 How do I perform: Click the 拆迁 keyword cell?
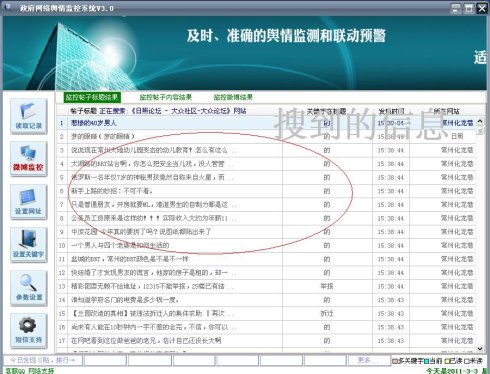click(x=327, y=314)
